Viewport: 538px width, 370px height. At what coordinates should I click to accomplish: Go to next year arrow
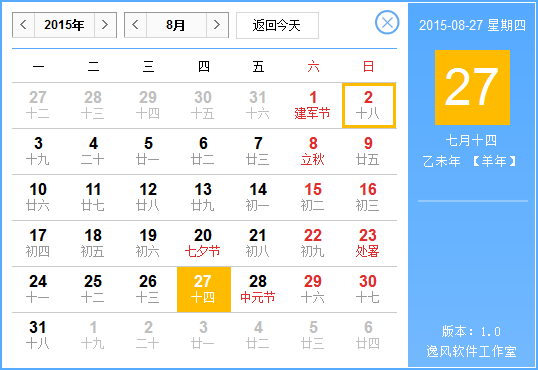(x=105, y=25)
